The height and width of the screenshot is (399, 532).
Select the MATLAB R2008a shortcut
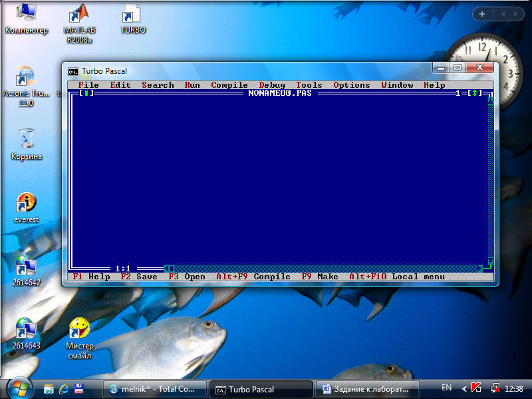pos(79,24)
